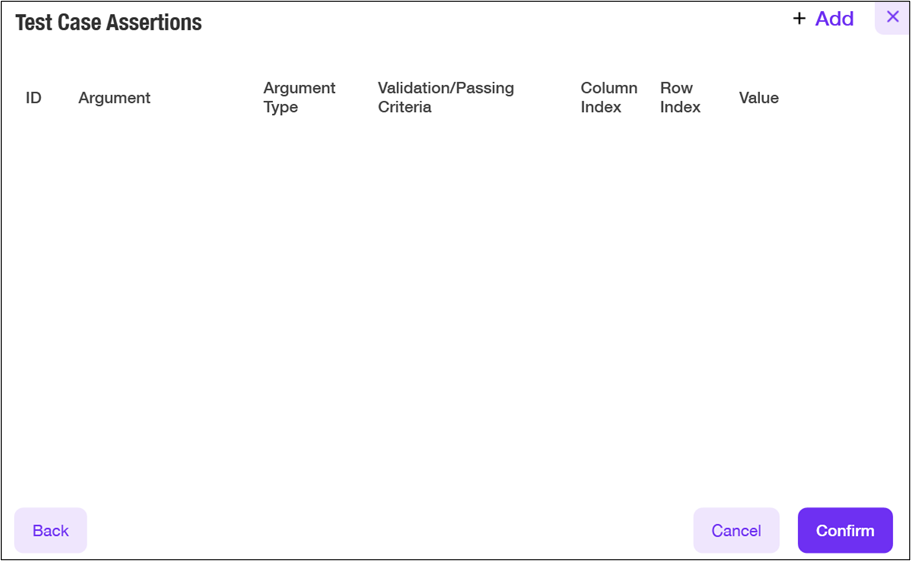
Task: Confirm the test case assertions
Action: (845, 530)
